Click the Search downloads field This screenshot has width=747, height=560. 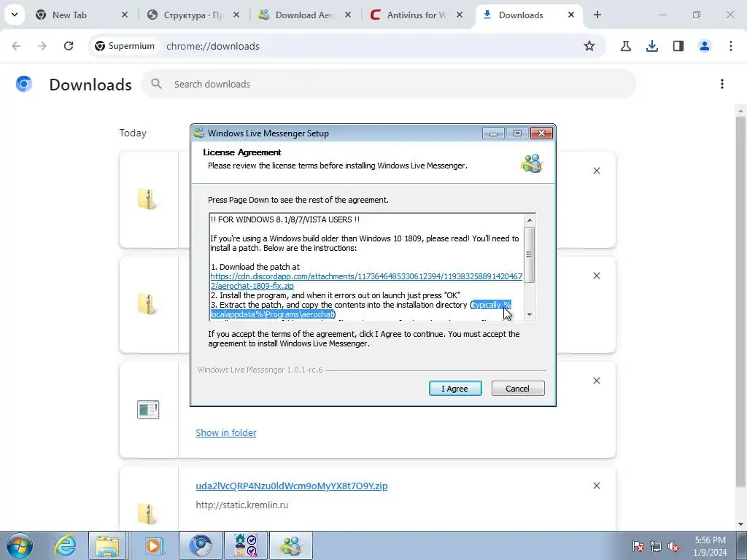(389, 85)
